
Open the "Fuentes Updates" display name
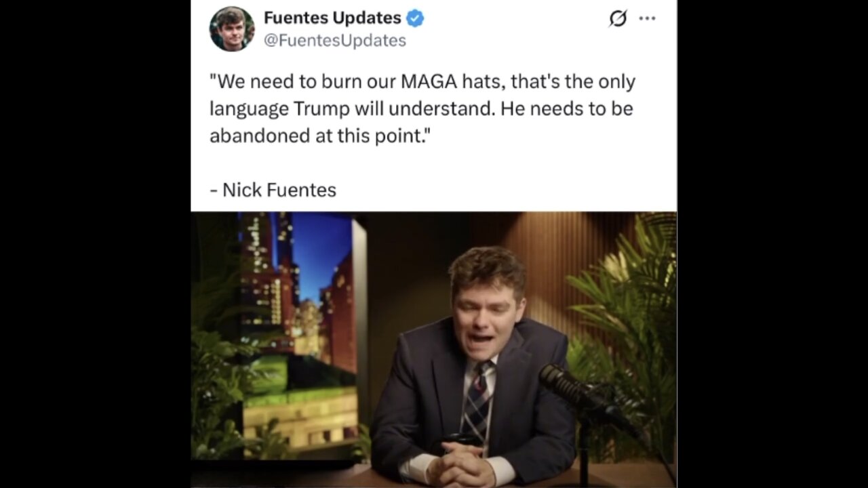coord(332,18)
